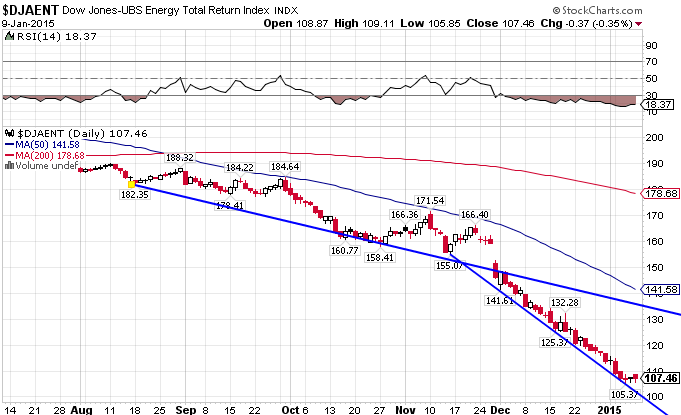Click the 190 price axis label
The height and width of the screenshot is (415, 681).
(x=655, y=164)
